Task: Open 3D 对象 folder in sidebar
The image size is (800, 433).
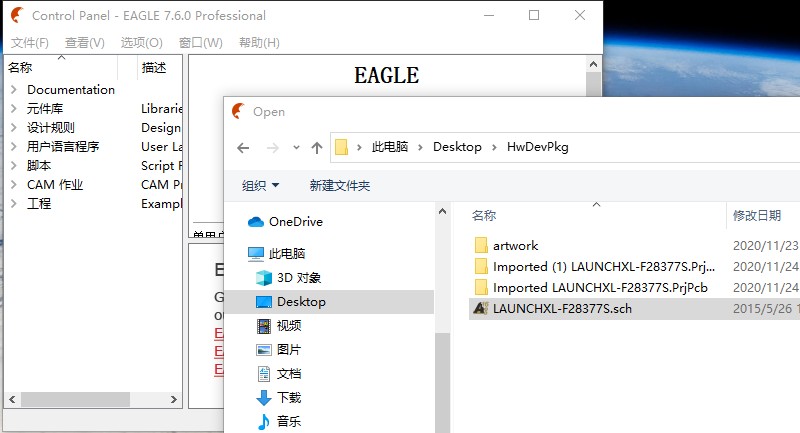Action: [x=288, y=278]
